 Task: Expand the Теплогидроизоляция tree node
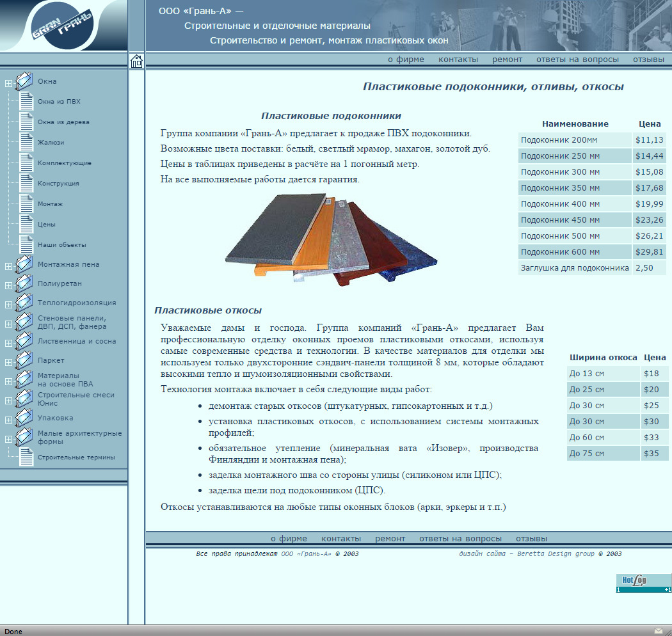coord(8,305)
